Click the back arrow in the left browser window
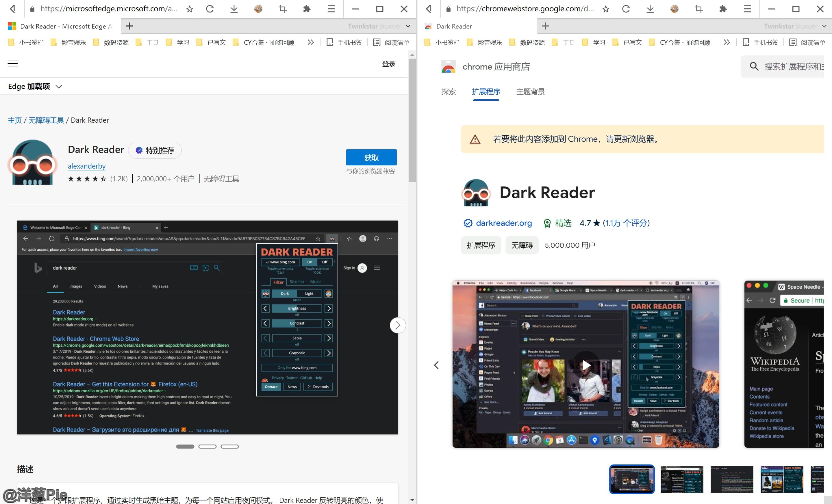 coord(12,9)
